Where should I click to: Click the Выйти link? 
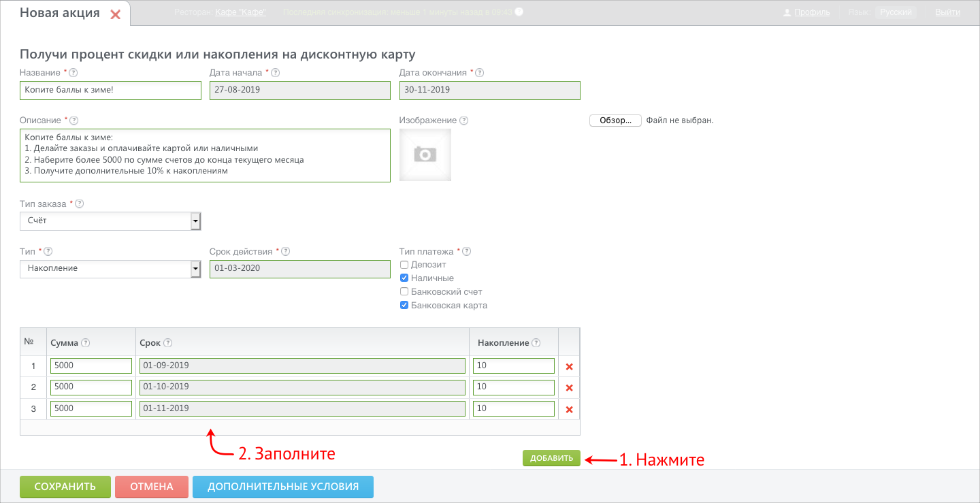[x=948, y=12]
